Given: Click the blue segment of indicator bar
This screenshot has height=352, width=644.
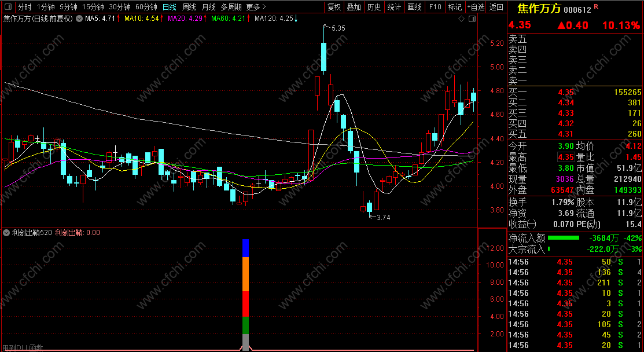Looking at the screenshot, I should (x=245, y=248).
